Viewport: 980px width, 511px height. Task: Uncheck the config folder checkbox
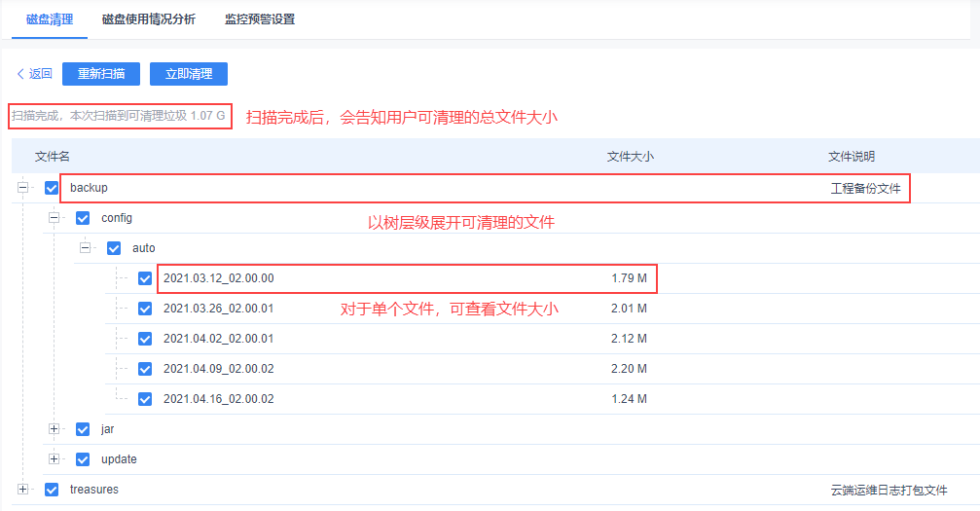point(83,218)
